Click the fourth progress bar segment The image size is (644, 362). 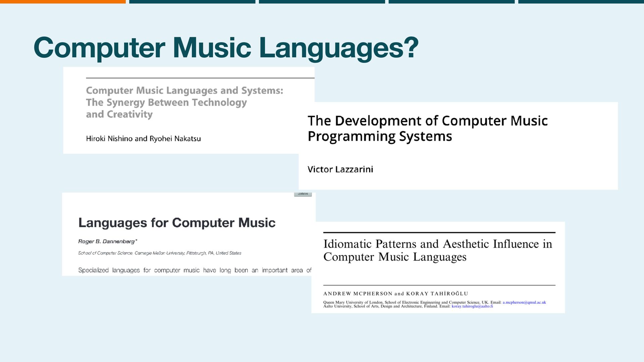click(451, 2)
